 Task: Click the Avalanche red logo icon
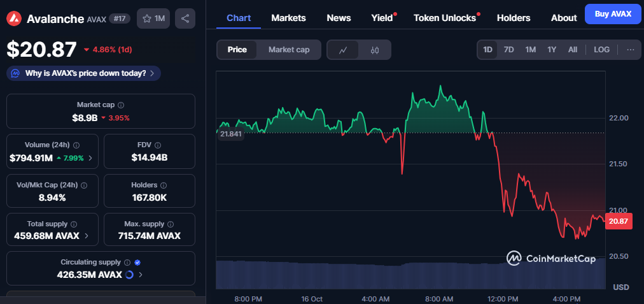coord(15,18)
